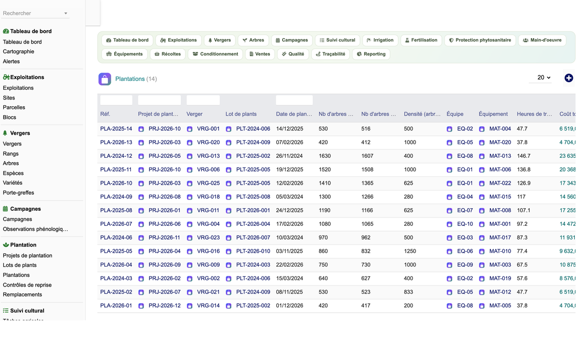Image resolution: width=588 pixels, height=364 pixels.
Task: Open Contrôles de reprise in sidebar
Action: [x=27, y=285]
